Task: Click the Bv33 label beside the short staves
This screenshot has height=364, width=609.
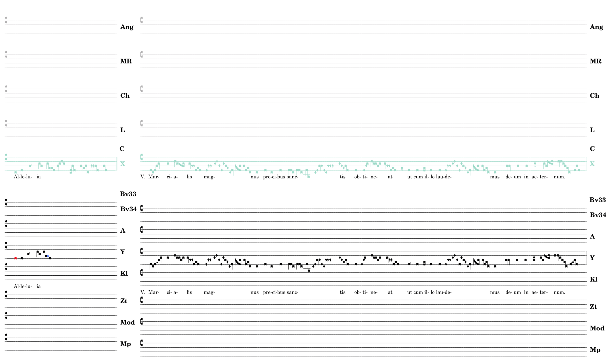Action: click(x=128, y=194)
